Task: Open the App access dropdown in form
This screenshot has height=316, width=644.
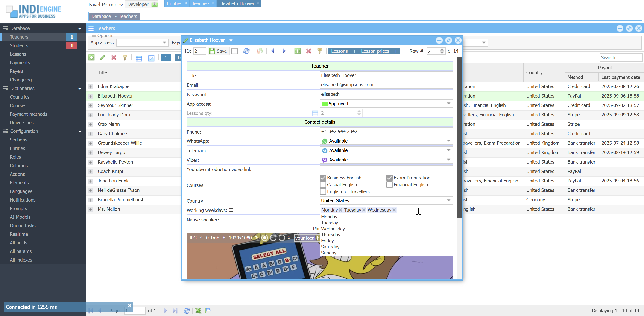Action: click(448, 104)
